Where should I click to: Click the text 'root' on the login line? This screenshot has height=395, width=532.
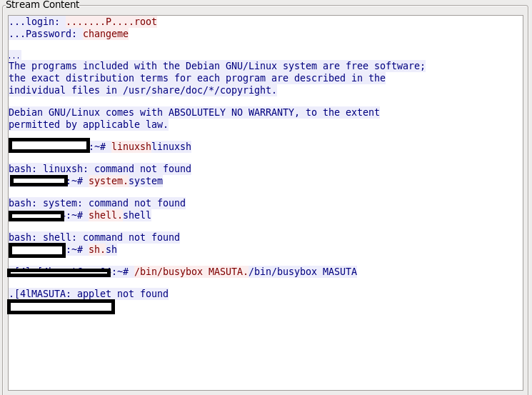point(146,21)
